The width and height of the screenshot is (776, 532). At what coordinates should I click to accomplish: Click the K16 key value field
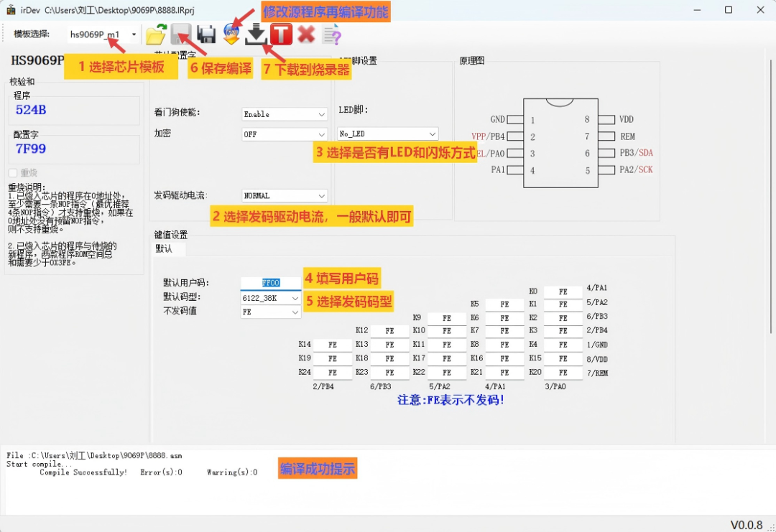[504, 358]
